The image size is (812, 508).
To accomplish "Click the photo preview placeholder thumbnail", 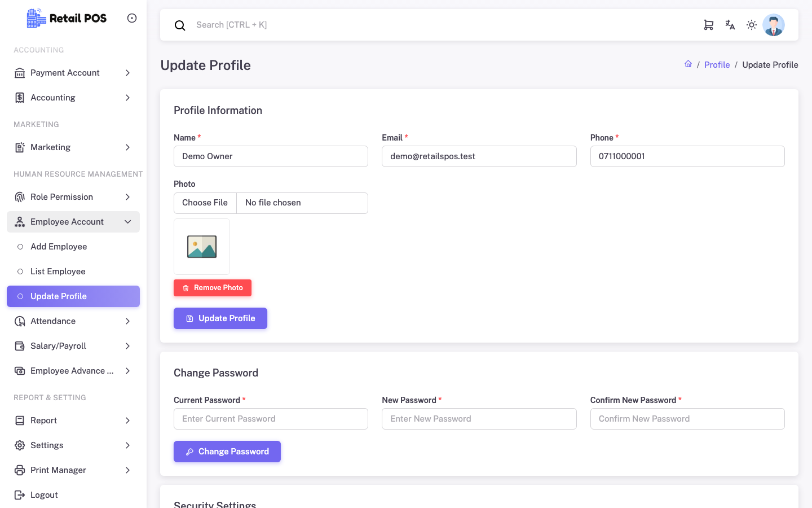I will pos(202,247).
